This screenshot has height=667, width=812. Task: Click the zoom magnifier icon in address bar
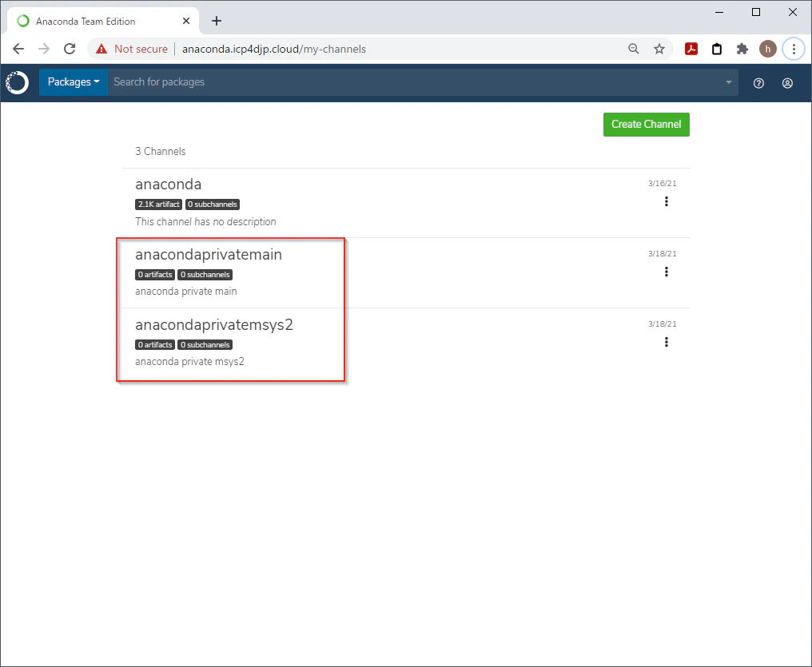pos(633,50)
